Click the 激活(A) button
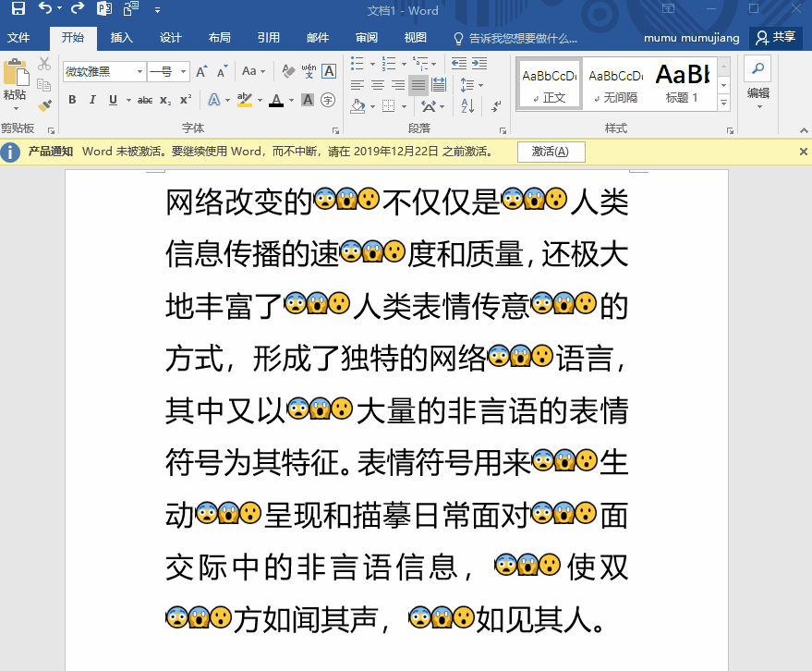This screenshot has height=671, width=812. (551, 152)
